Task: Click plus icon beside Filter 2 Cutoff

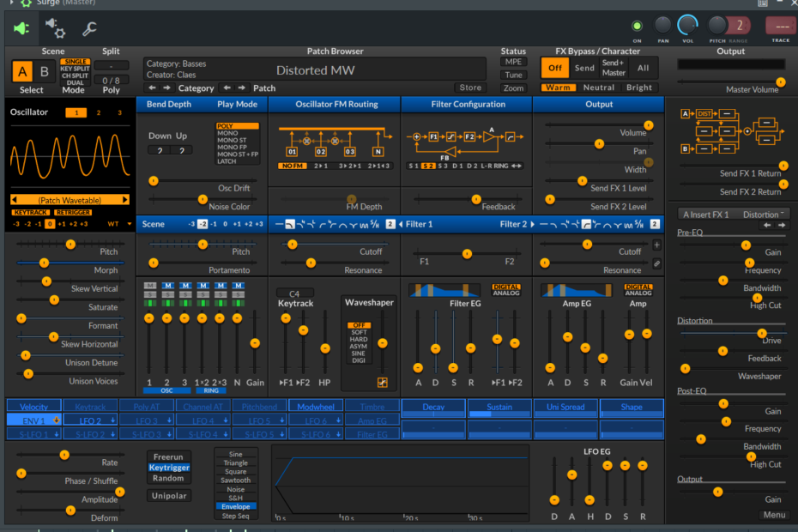Action: point(657,245)
